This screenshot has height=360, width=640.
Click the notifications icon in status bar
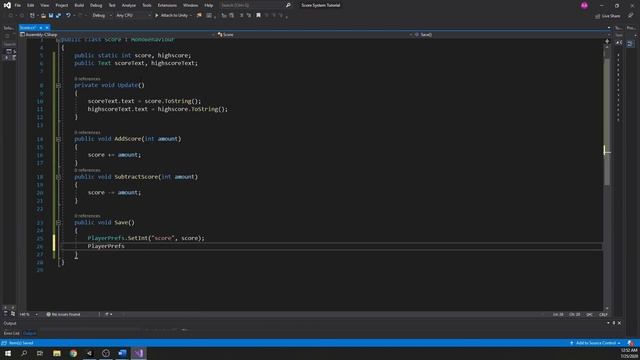coord(631,343)
